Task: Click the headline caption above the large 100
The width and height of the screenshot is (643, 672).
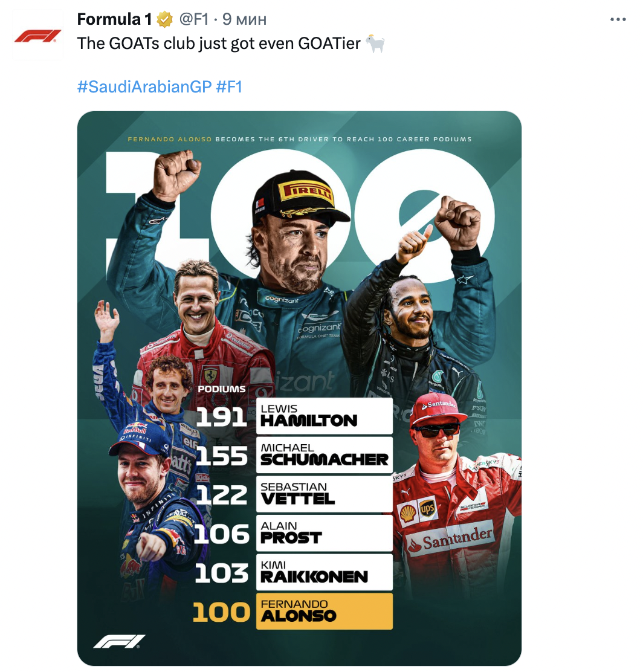Action: coord(300,139)
